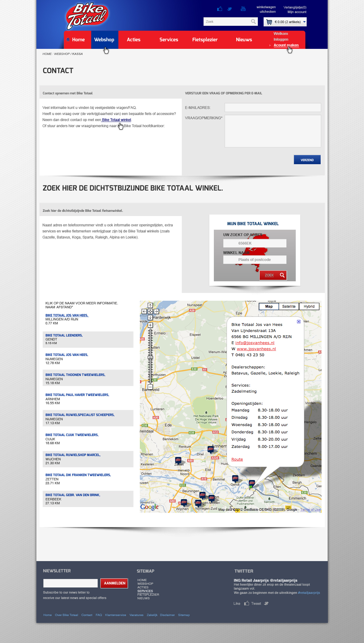
Task: Click the VERZEND button
Action: point(307,160)
